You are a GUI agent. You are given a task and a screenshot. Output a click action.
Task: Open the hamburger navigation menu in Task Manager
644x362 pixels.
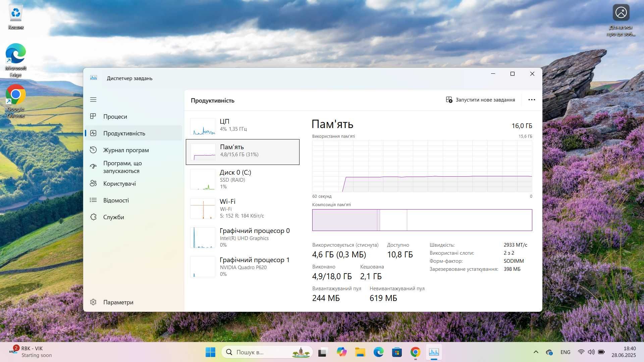pyautogui.click(x=93, y=100)
